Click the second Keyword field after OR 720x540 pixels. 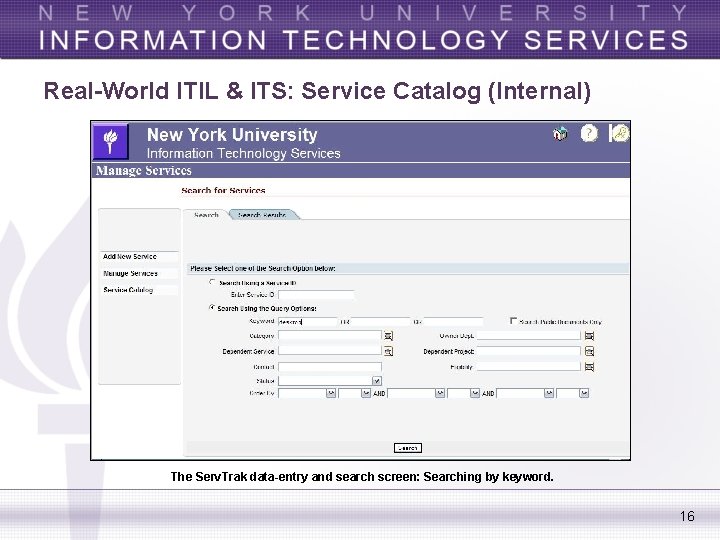tap(380, 321)
